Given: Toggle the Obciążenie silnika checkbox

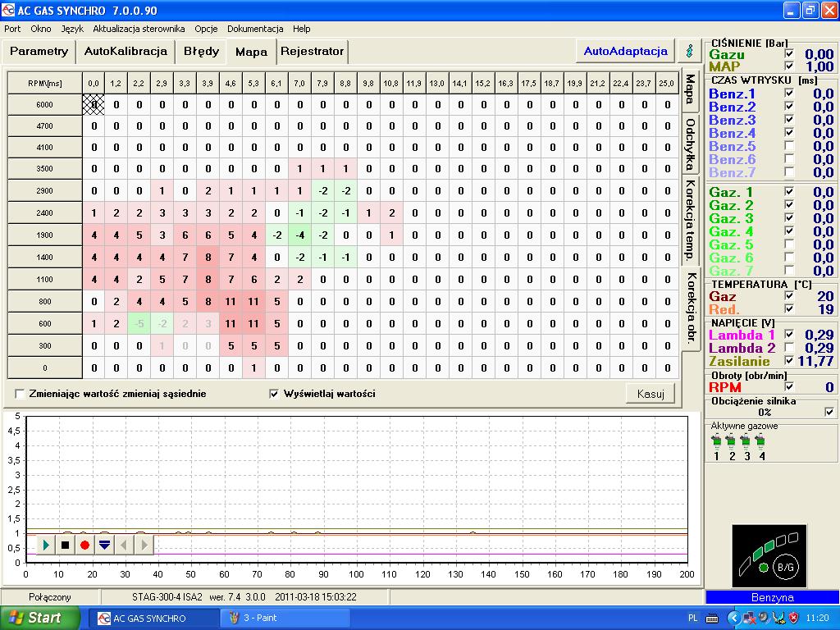Looking at the screenshot, I should (829, 412).
